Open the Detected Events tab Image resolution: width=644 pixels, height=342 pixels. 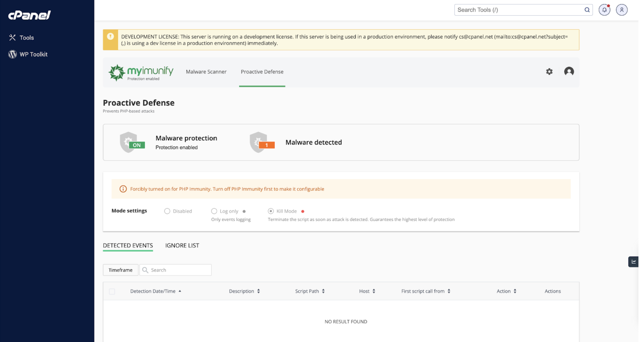tap(128, 246)
